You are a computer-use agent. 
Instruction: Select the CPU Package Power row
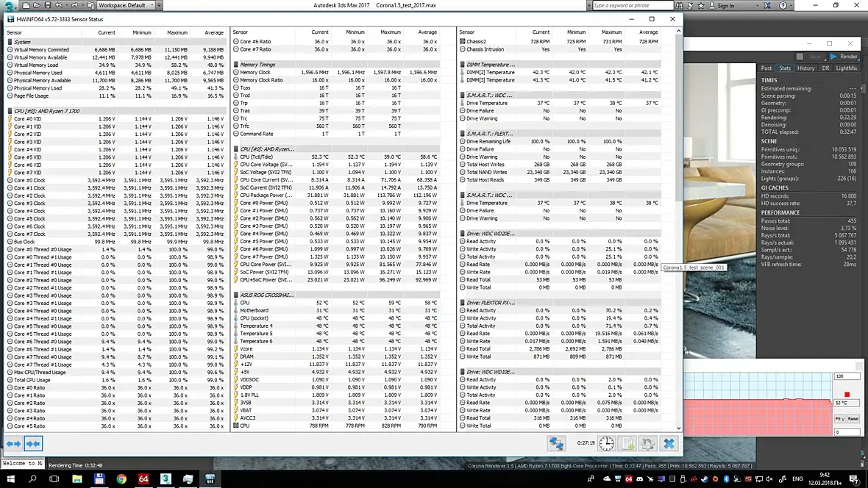[x=337, y=195]
